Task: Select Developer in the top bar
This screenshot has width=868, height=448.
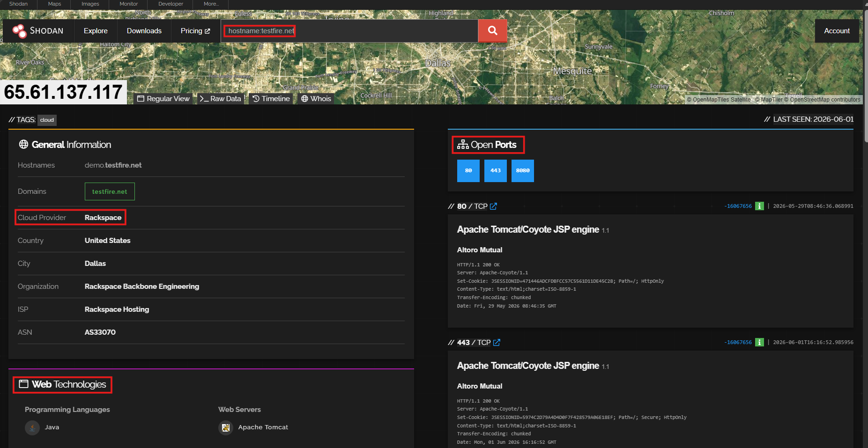Action: pos(171,4)
